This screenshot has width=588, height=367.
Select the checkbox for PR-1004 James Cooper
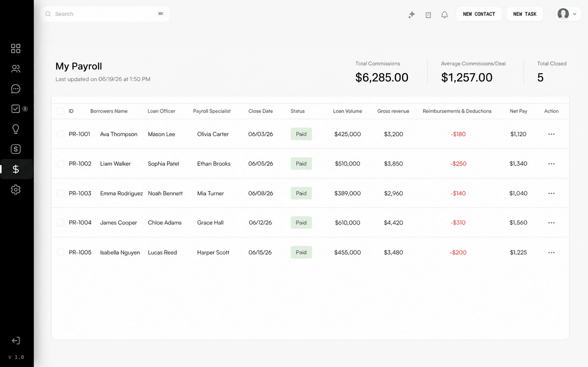[60, 223]
